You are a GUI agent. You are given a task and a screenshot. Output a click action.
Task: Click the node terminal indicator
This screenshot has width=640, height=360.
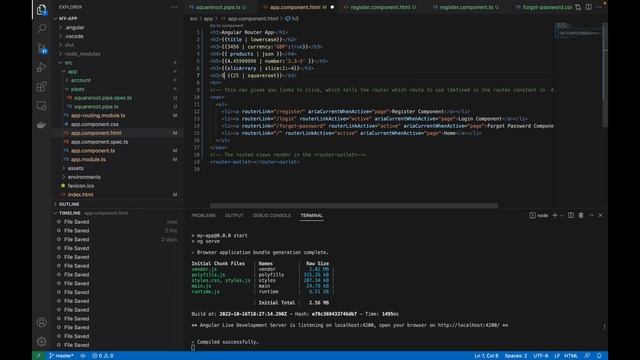[539, 215]
